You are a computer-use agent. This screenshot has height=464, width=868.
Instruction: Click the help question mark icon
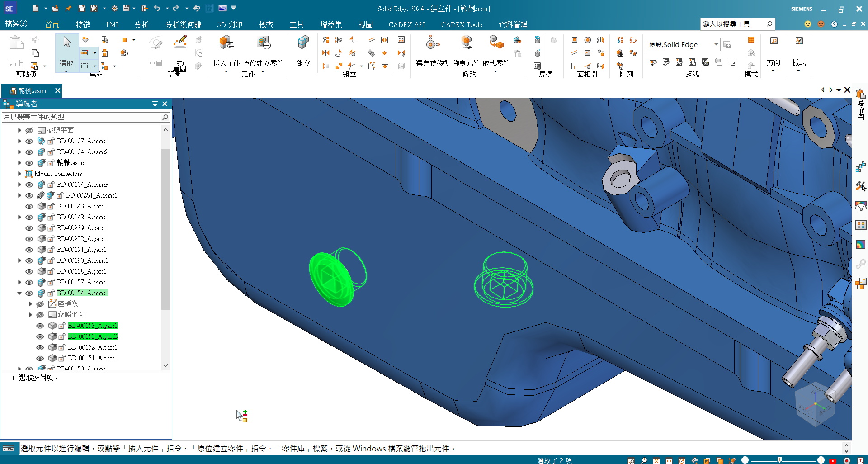[x=834, y=24]
